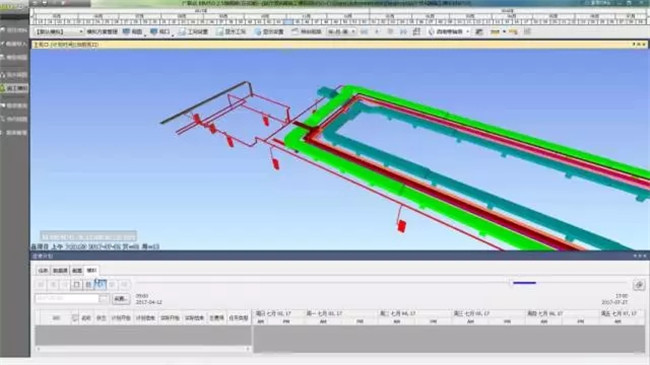Screen dimensions: 650x365
Task: Click the blue progress indicator on simulation slider
Action: pyautogui.click(x=524, y=283)
